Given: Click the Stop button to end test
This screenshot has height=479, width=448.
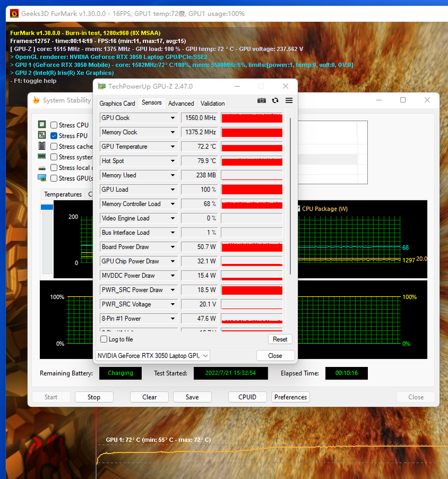Looking at the screenshot, I should click(x=94, y=397).
